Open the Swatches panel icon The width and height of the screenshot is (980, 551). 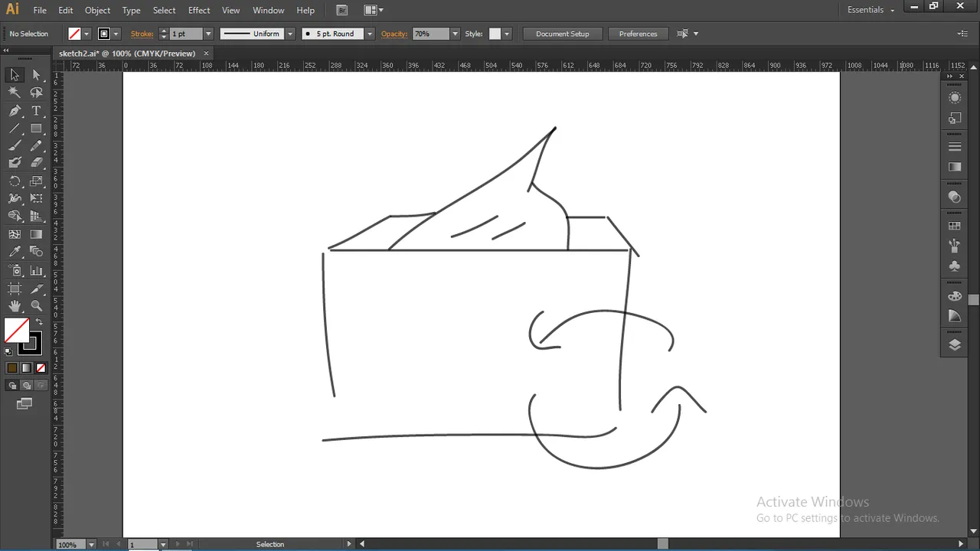pyautogui.click(x=954, y=227)
